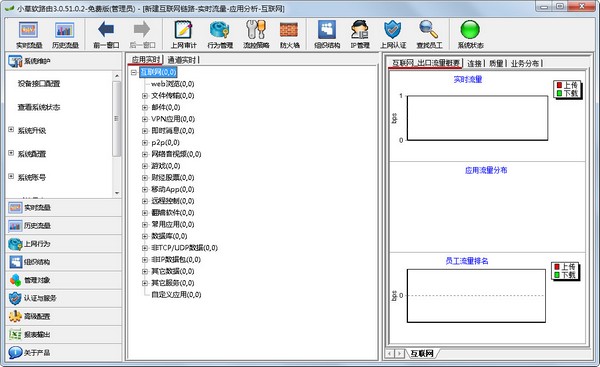Image resolution: width=600 pixels, height=367 pixels.
Task: Check the green 系统状态 indicator
Action: point(470,35)
